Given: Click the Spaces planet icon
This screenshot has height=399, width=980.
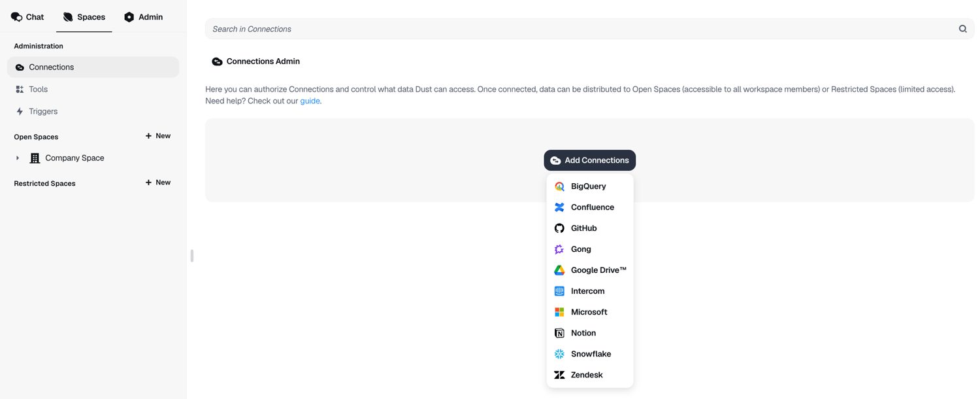Looking at the screenshot, I should (x=68, y=17).
